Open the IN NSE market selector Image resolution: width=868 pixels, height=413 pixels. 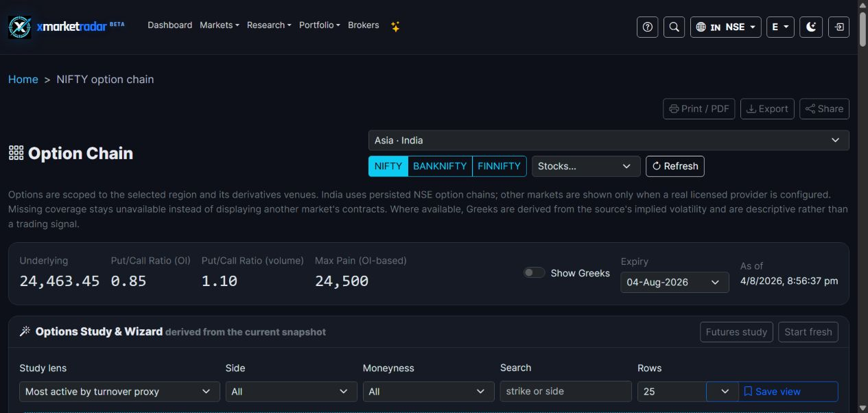pos(725,27)
